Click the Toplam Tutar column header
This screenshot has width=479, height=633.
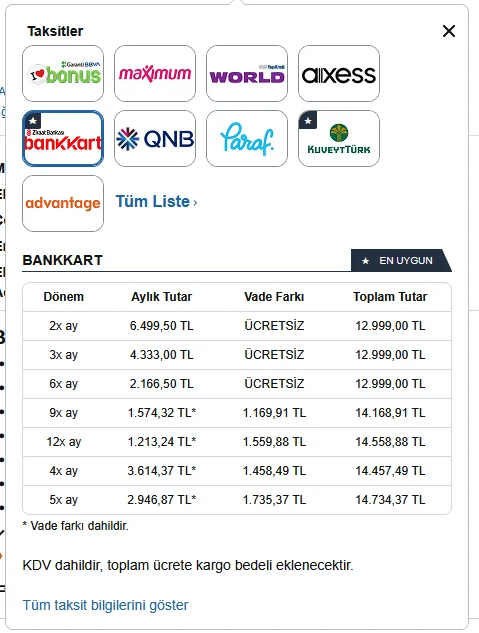[x=390, y=297]
